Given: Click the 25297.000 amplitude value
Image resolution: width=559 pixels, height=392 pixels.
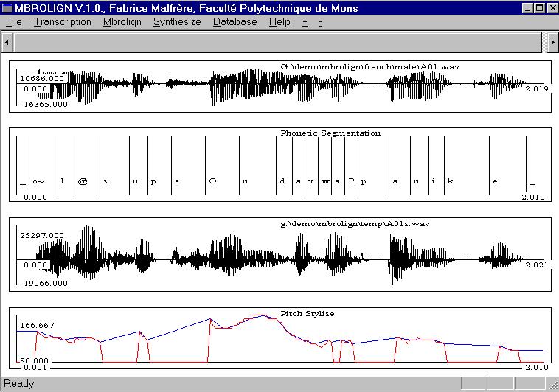Looking at the screenshot, I should [x=42, y=236].
